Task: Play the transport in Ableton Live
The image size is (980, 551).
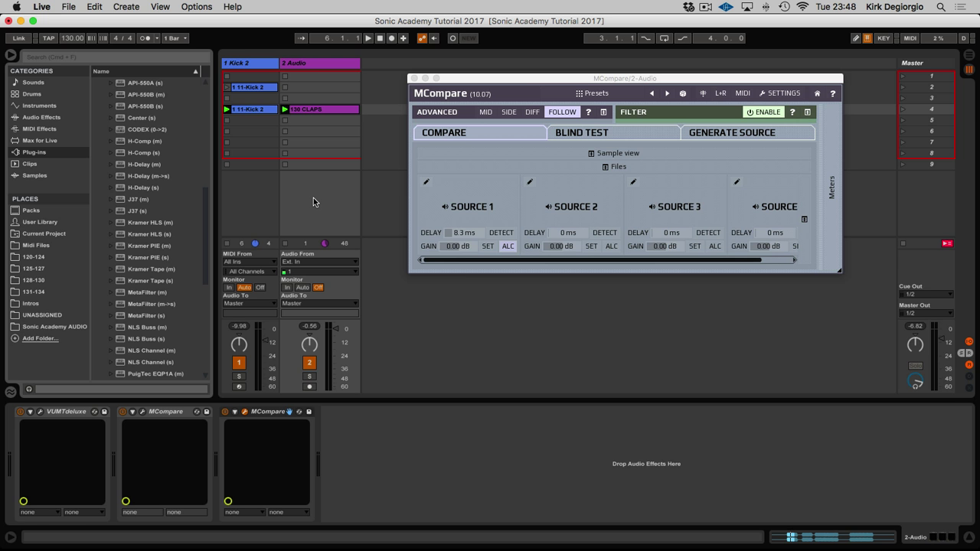Action: (368, 38)
